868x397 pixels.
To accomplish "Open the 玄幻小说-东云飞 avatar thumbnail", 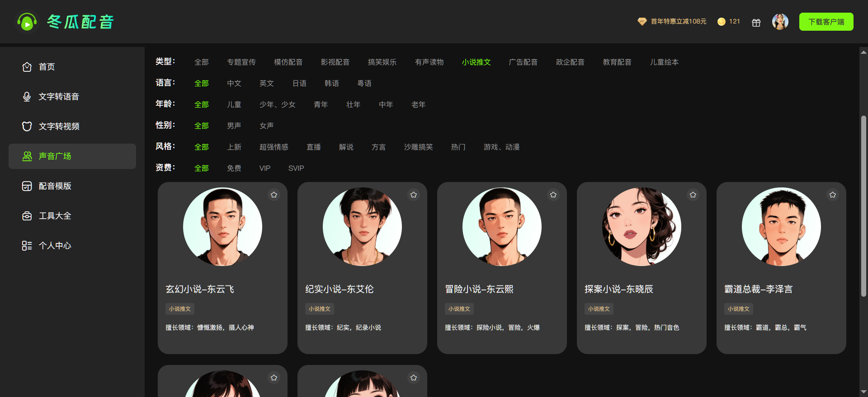I will [222, 227].
